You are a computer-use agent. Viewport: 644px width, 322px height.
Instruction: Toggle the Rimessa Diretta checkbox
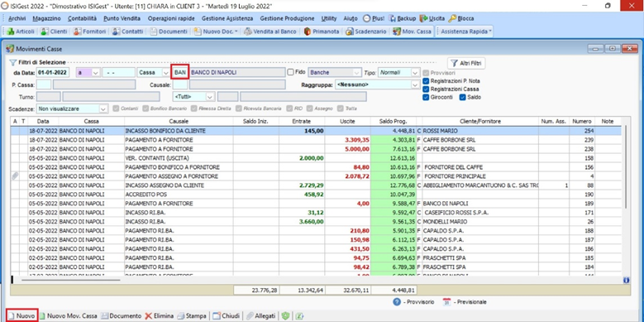tap(193, 108)
